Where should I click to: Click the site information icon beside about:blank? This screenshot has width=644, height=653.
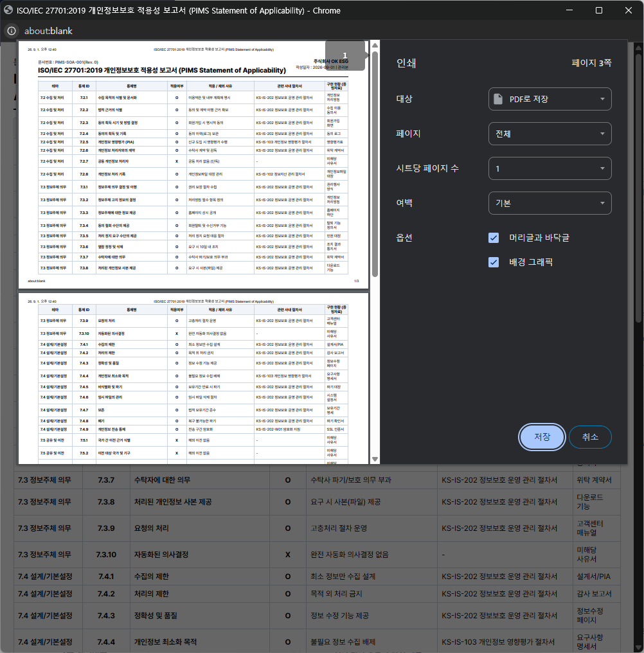point(12,31)
